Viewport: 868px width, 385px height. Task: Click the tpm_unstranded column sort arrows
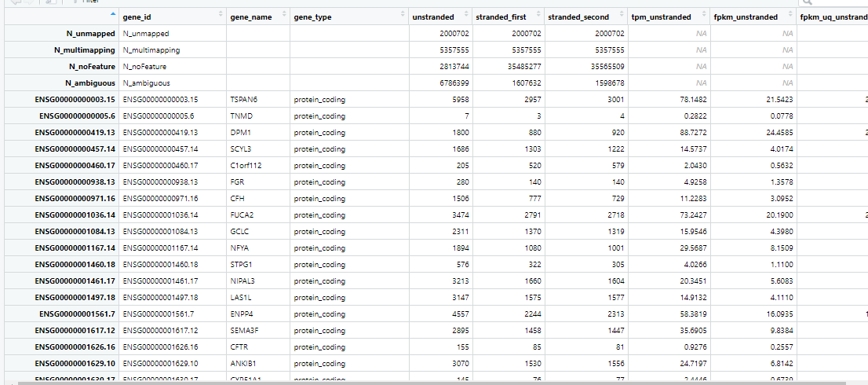click(704, 13)
